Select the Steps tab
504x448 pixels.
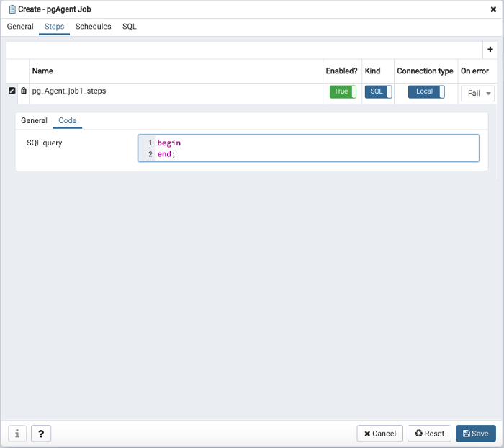(x=54, y=27)
